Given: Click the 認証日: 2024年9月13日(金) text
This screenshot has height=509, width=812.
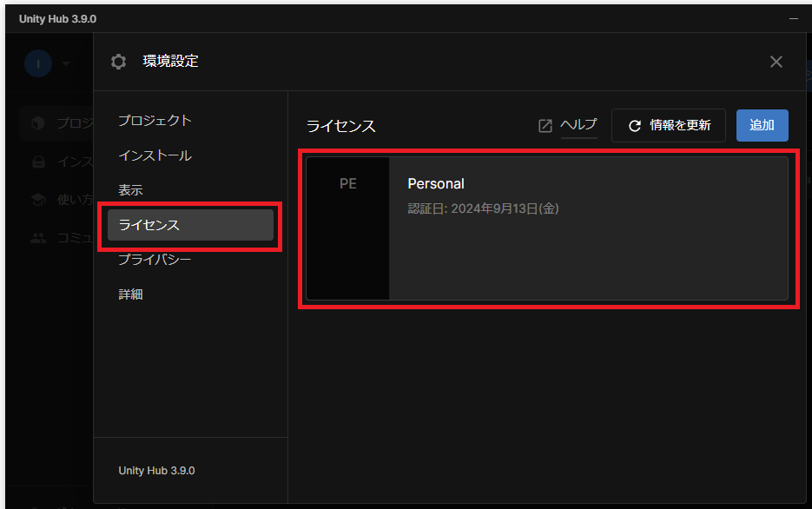Looking at the screenshot, I should tap(483, 208).
